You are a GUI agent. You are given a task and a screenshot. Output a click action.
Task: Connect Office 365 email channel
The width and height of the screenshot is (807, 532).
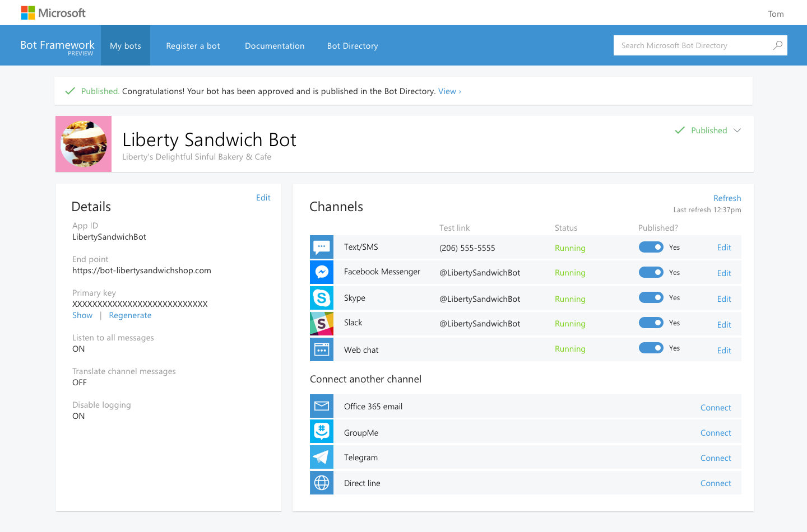tap(716, 408)
